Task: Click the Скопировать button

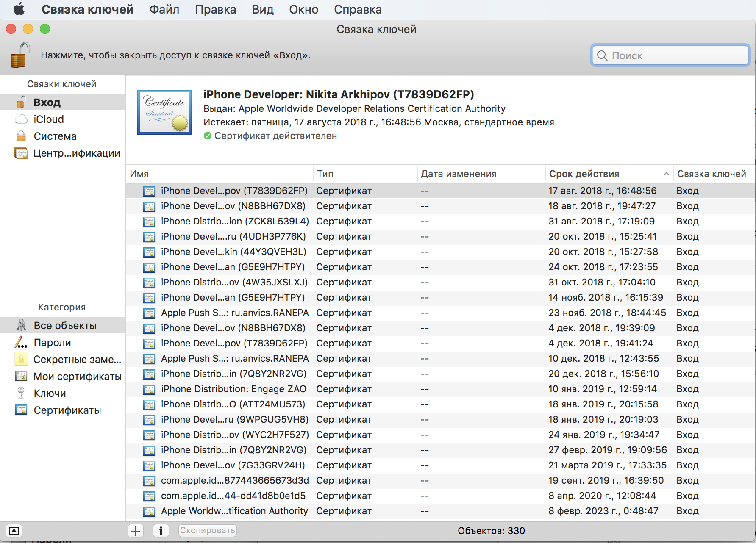Action: point(207,531)
